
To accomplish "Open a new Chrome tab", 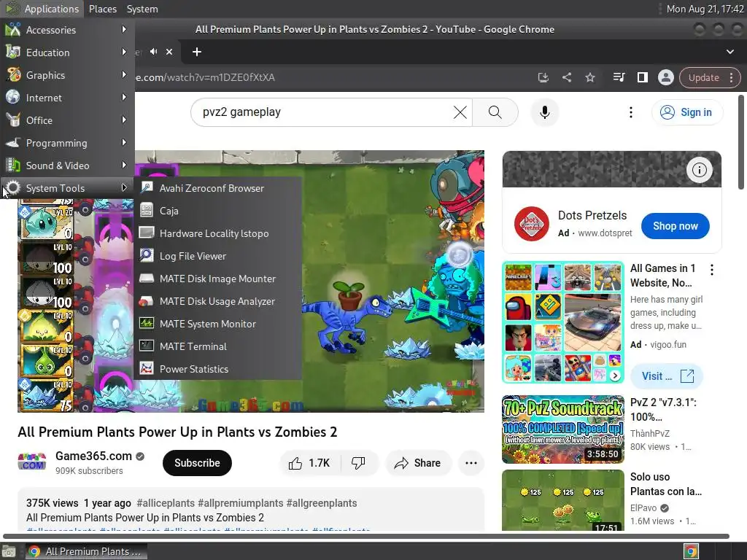I will coord(197,52).
